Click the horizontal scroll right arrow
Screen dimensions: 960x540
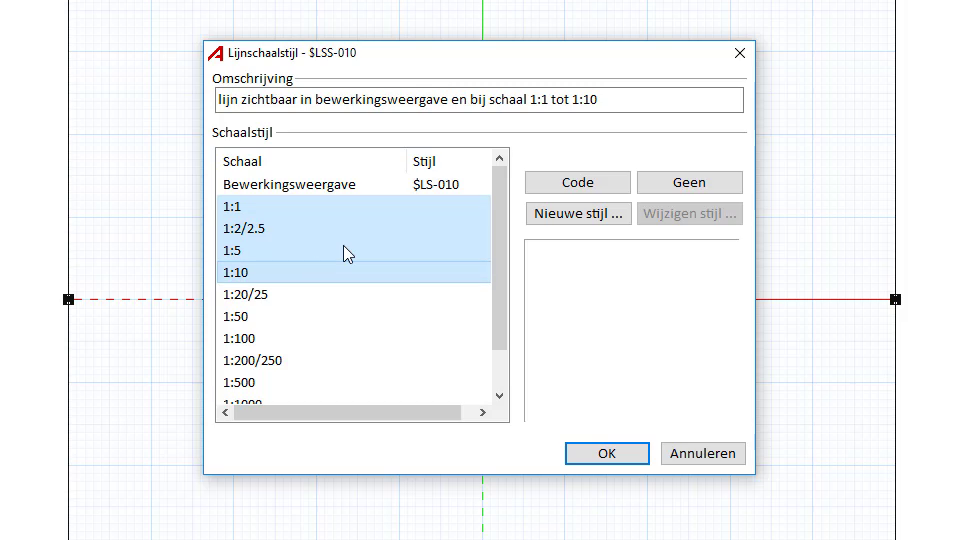[x=482, y=412]
